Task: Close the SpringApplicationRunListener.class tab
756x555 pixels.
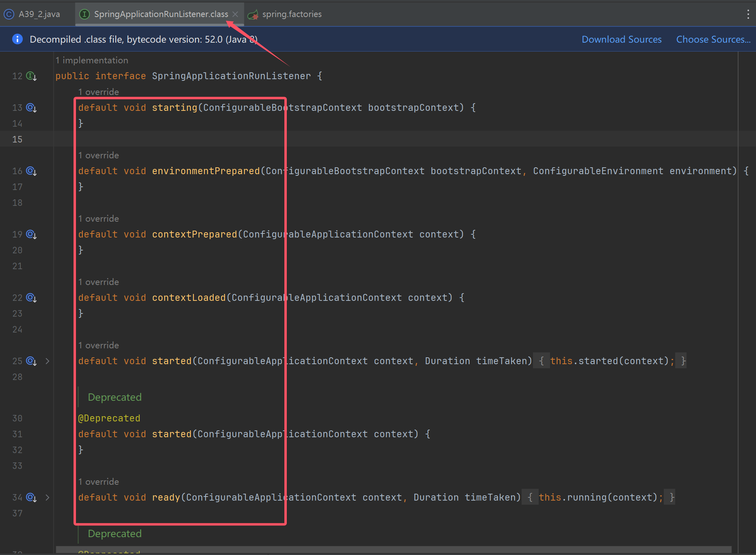Action: pyautogui.click(x=235, y=14)
